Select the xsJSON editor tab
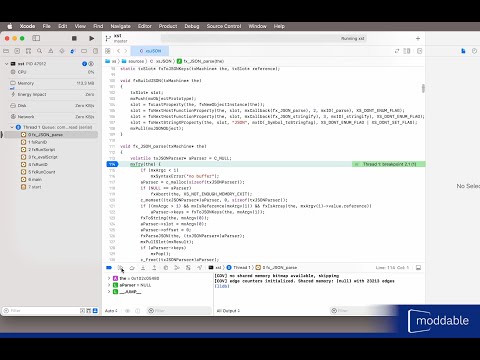 tap(150, 51)
